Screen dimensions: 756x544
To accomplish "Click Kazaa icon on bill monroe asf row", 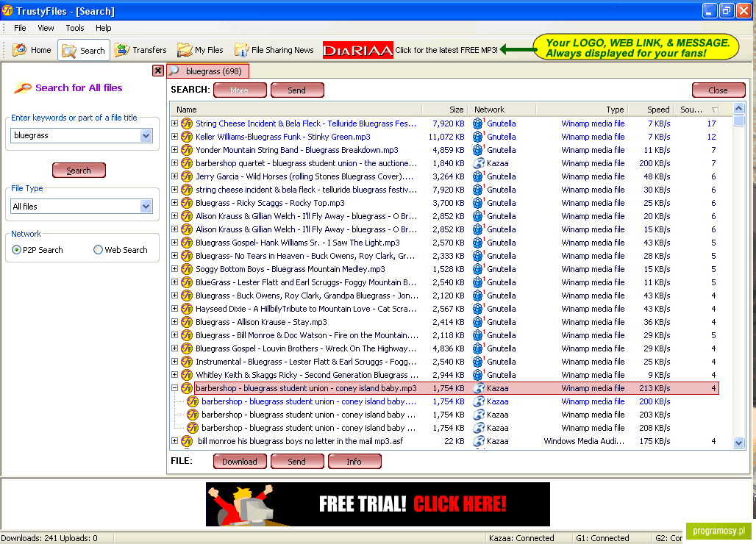I will pos(478,441).
